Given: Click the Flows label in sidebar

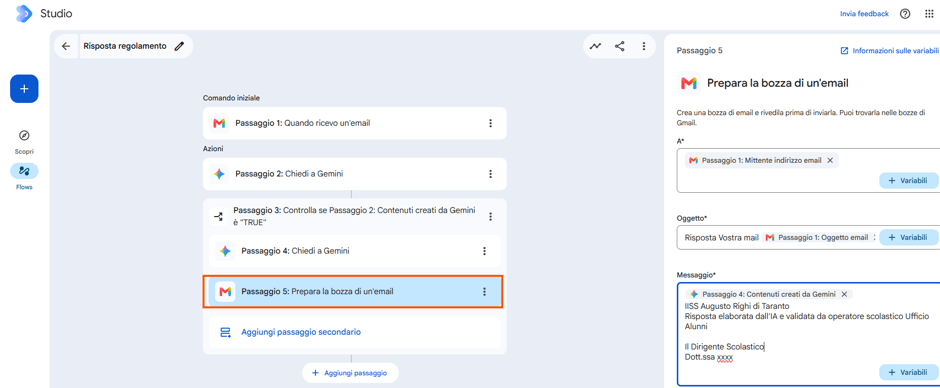Looking at the screenshot, I should coord(24,187).
